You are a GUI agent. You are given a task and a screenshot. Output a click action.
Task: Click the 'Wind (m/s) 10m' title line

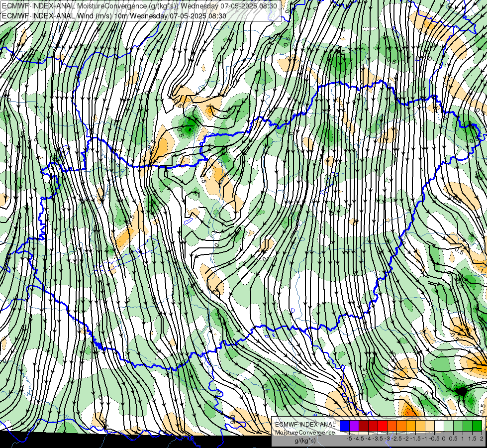[114, 15]
